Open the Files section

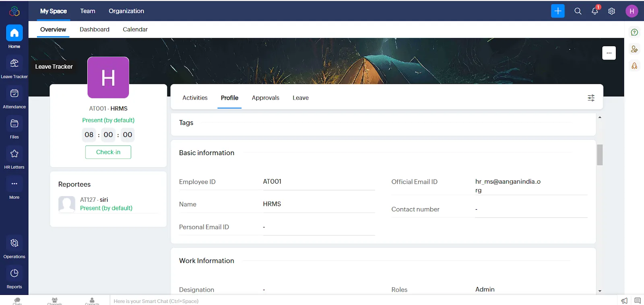coord(14,127)
